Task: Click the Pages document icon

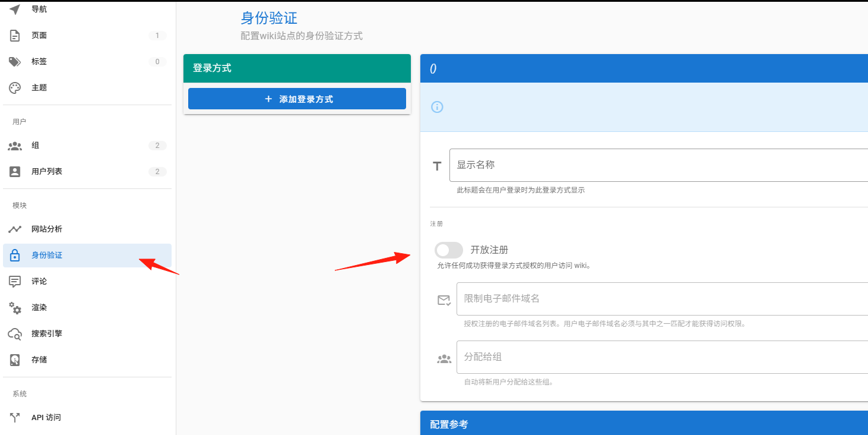Action: tap(15, 36)
